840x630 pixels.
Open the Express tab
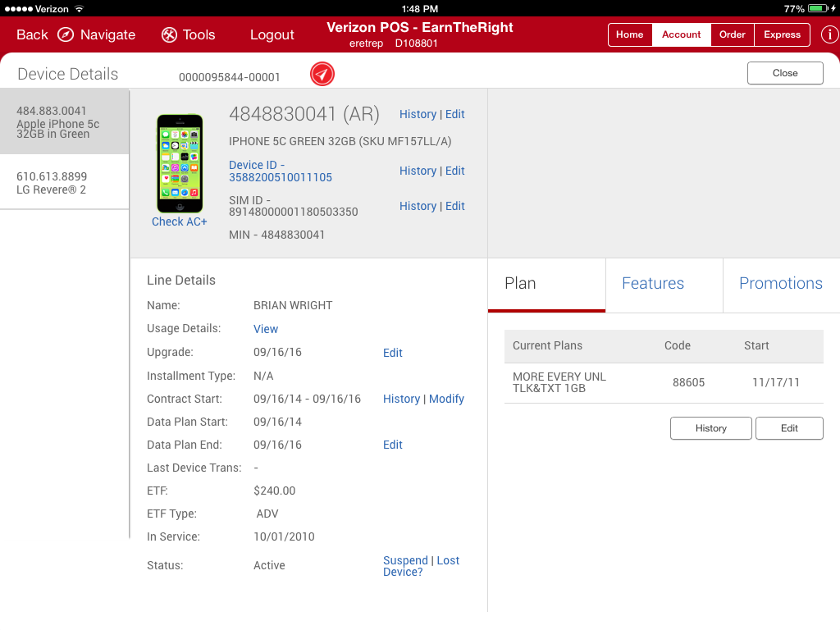(x=782, y=34)
